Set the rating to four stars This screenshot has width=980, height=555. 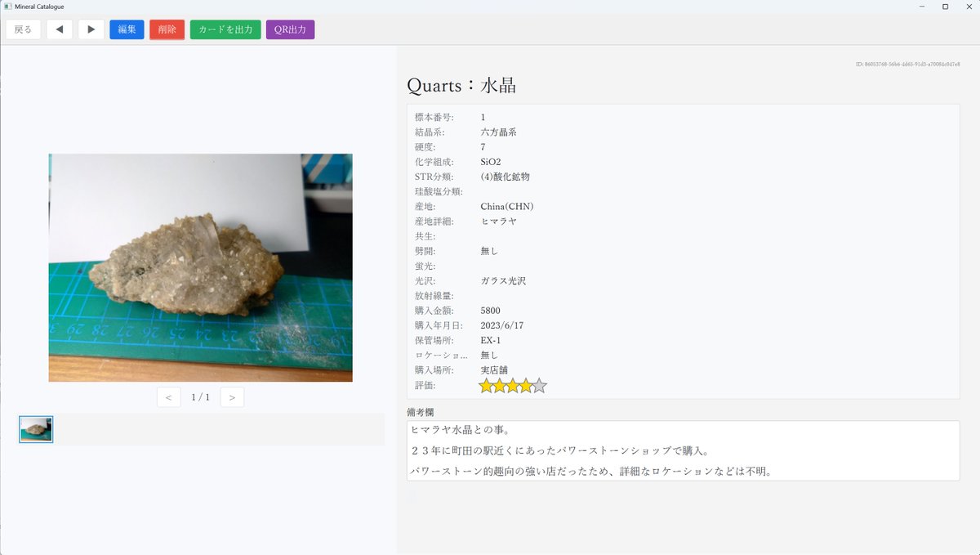(526, 385)
